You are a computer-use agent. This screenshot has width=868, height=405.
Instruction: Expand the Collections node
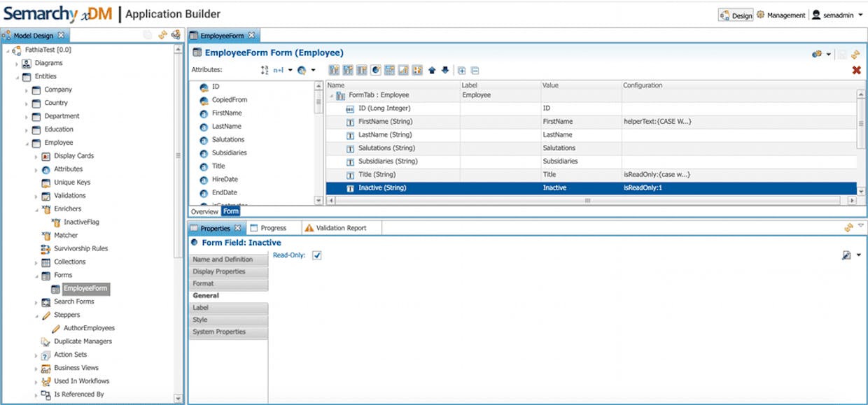tap(36, 262)
